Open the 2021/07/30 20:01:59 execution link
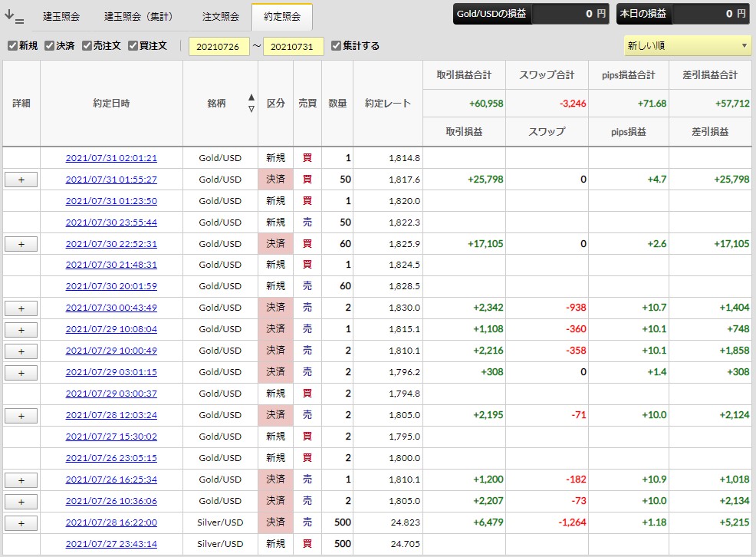Image resolution: width=756 pixels, height=557 pixels. pos(111,286)
